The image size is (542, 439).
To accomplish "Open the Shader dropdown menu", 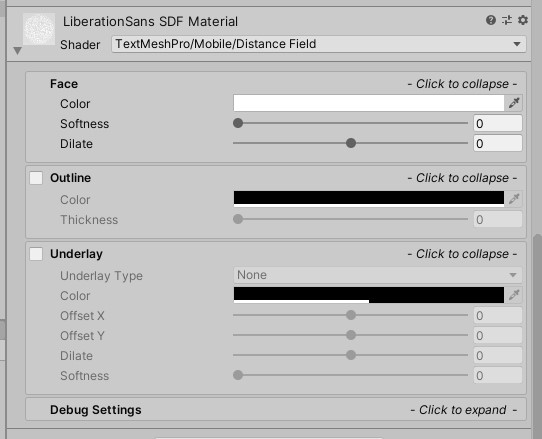I will (319, 44).
